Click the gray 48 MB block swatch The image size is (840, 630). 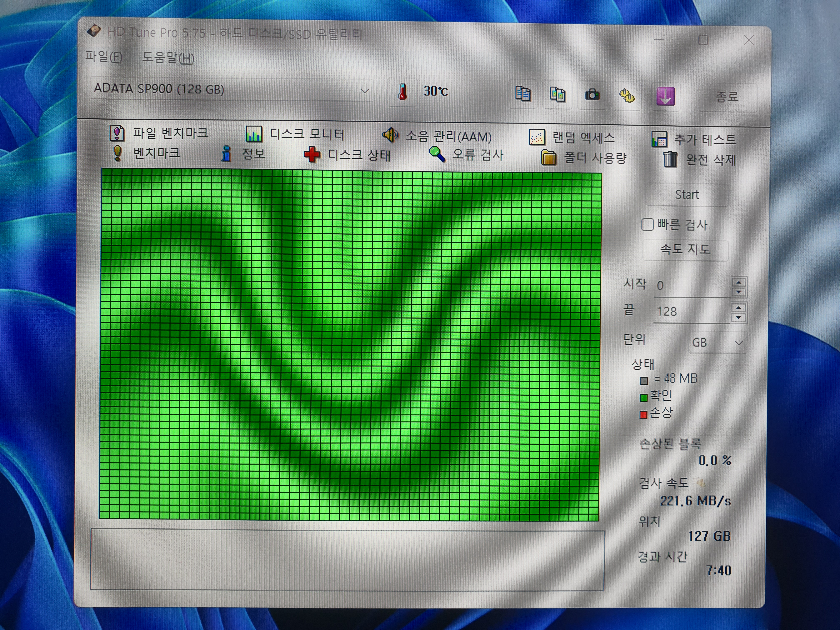[x=644, y=381]
